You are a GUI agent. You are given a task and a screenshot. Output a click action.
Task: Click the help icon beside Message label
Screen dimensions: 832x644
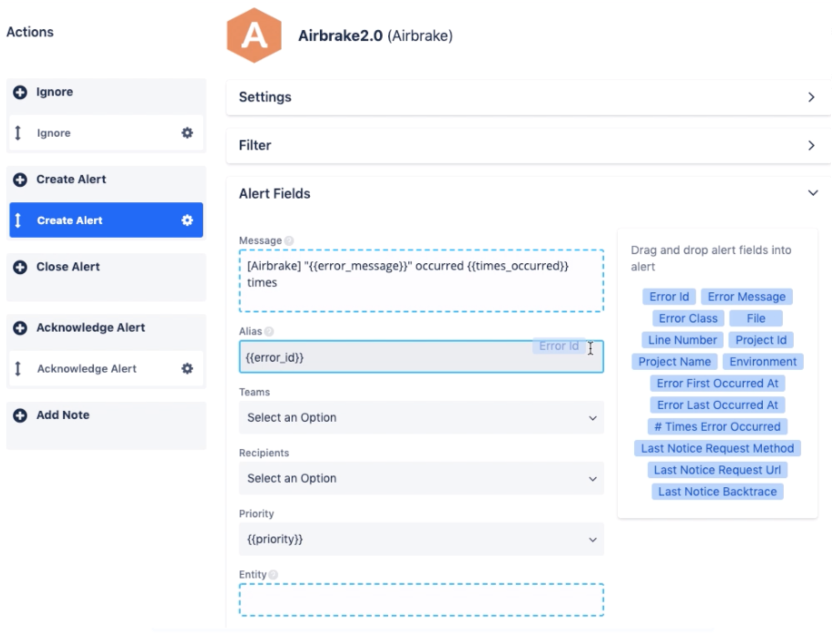pos(289,240)
